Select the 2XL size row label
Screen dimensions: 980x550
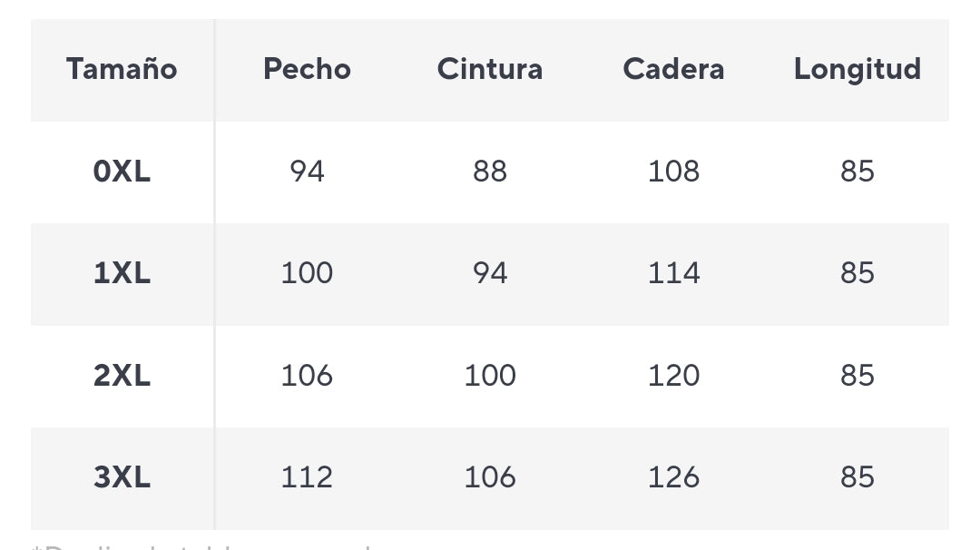[x=122, y=376]
